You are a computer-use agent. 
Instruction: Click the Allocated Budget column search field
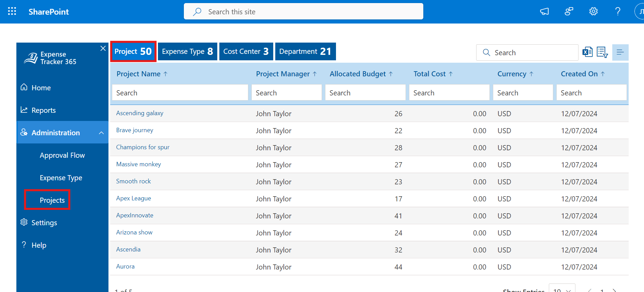tap(365, 93)
